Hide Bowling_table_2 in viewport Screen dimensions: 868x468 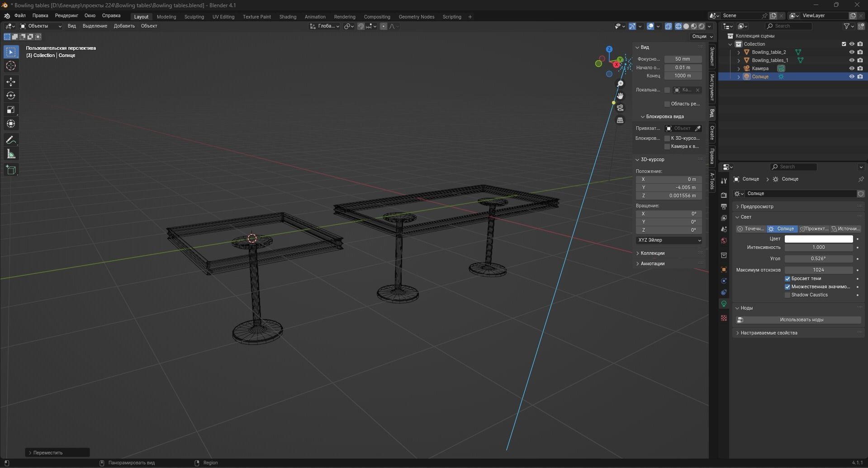(x=852, y=52)
